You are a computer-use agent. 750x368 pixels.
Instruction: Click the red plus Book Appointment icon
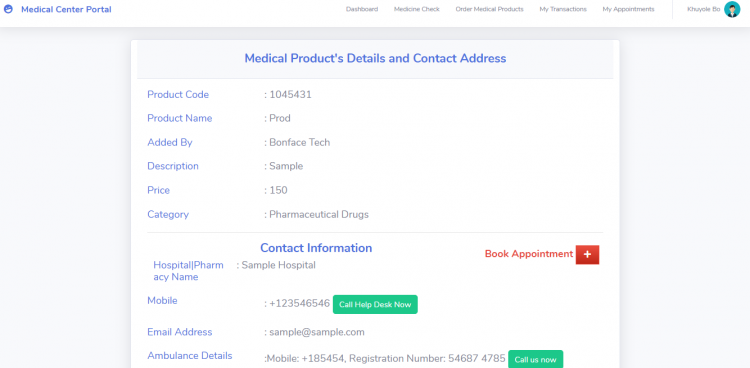click(x=587, y=255)
